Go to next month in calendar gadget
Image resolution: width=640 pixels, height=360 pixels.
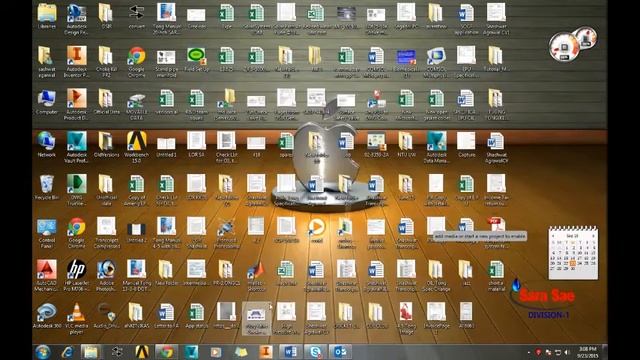pos(593,236)
